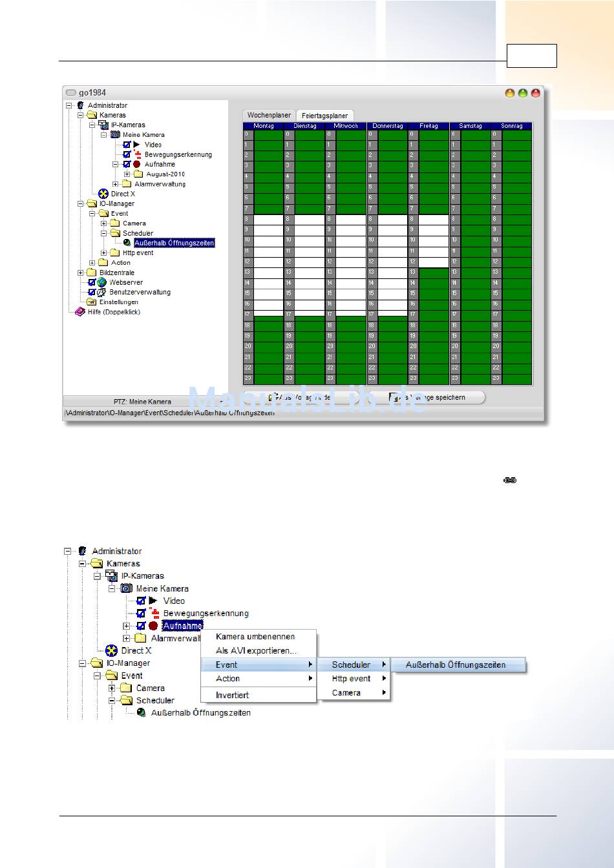Click the Hilfe book icon in go1984 window

click(x=80, y=312)
